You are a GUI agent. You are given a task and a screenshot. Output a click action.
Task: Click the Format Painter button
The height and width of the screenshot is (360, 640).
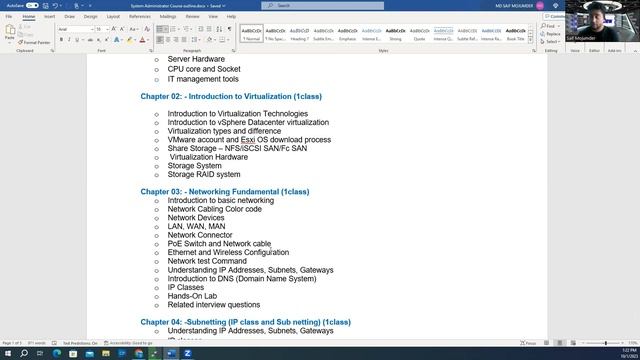tap(34, 42)
